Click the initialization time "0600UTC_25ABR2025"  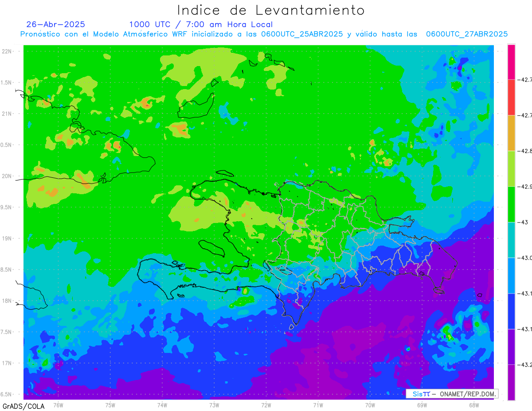pyautogui.click(x=302, y=34)
